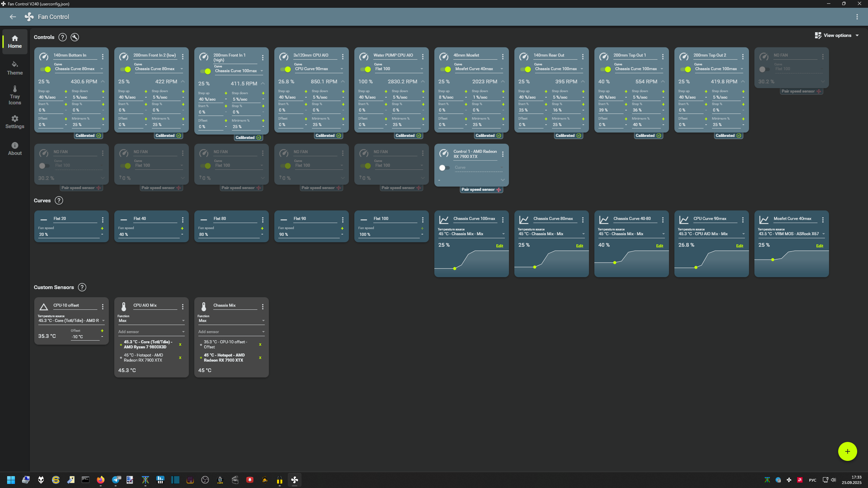Edit the Chassis Curve 100max graph

(499, 246)
